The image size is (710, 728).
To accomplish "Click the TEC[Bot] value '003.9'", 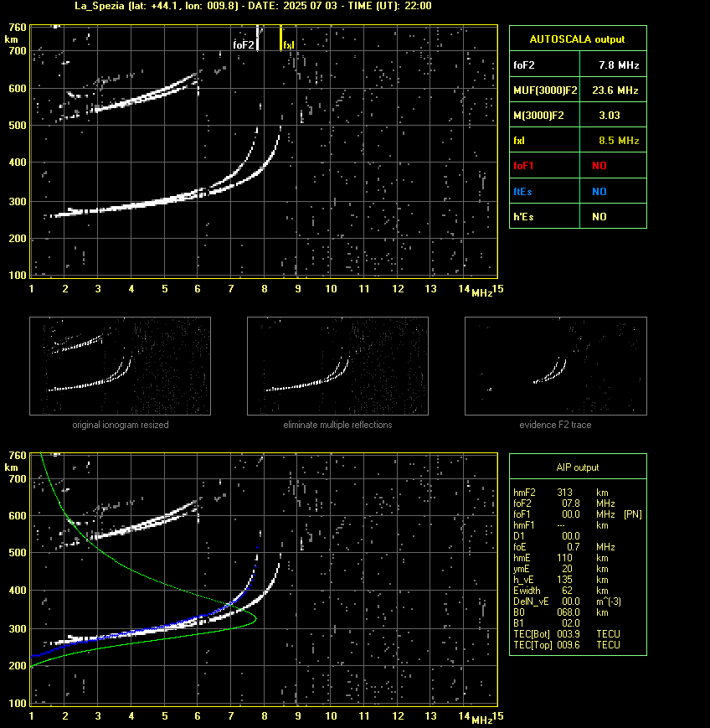I will (x=569, y=633).
